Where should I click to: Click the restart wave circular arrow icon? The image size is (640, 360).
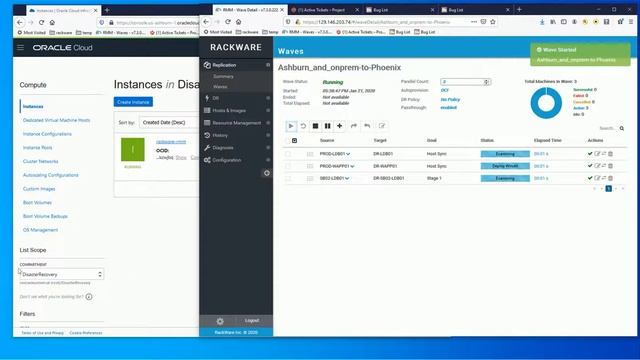303,126
